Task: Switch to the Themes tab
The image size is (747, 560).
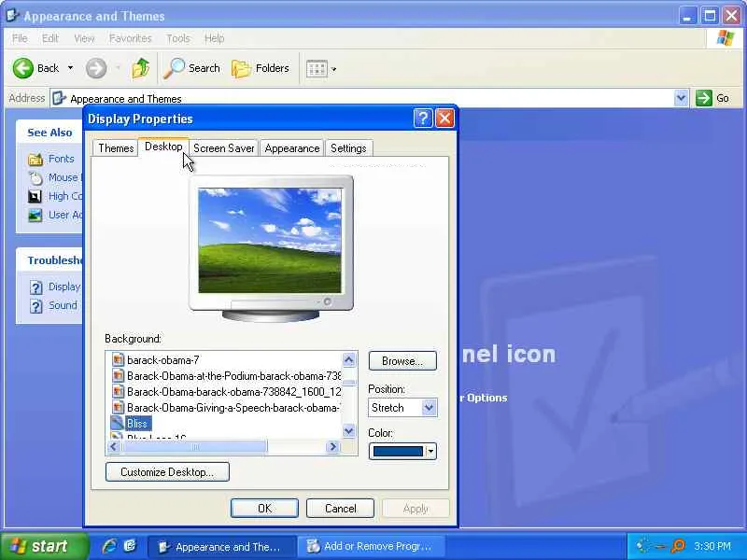Action: pyautogui.click(x=116, y=148)
